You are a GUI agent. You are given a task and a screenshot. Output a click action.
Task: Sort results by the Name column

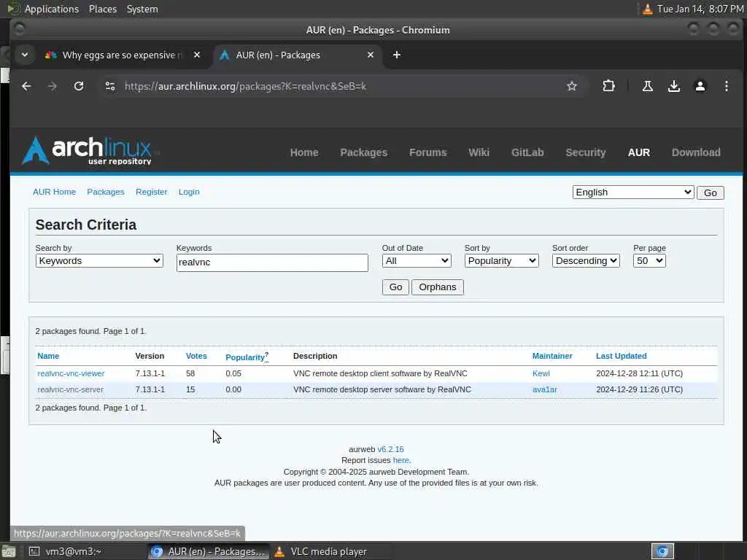point(48,356)
